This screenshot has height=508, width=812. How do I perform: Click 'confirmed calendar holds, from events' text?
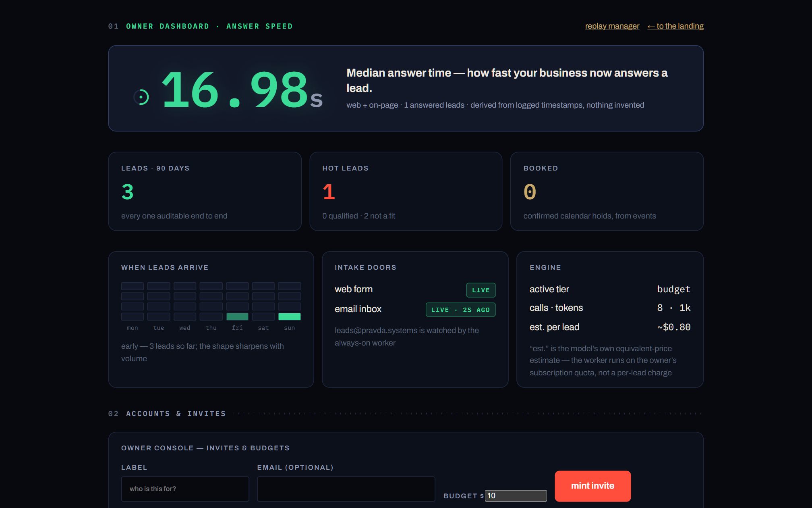(x=589, y=216)
